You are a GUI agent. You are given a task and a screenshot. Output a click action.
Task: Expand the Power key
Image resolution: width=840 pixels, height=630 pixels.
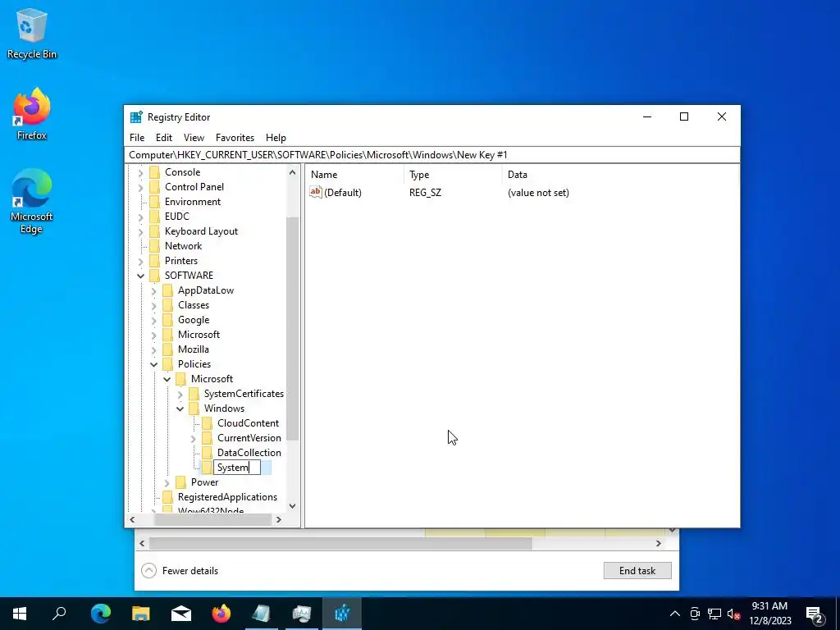[x=167, y=482]
